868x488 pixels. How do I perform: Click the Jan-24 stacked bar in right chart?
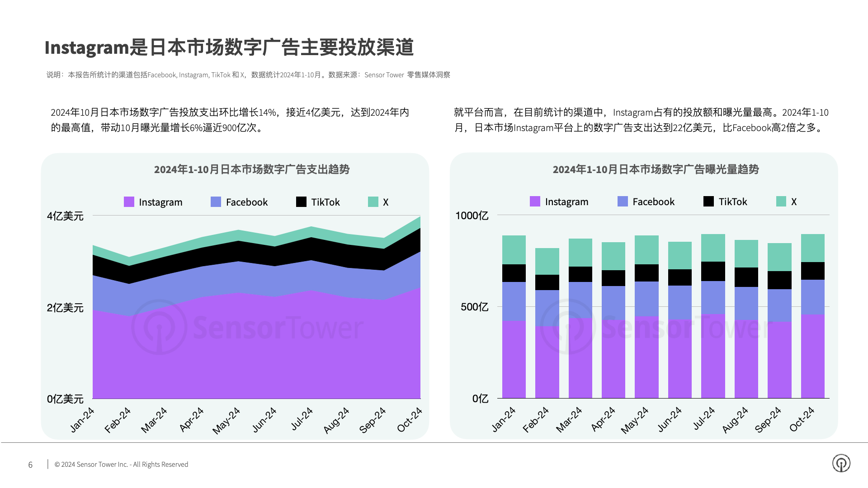(x=514, y=317)
